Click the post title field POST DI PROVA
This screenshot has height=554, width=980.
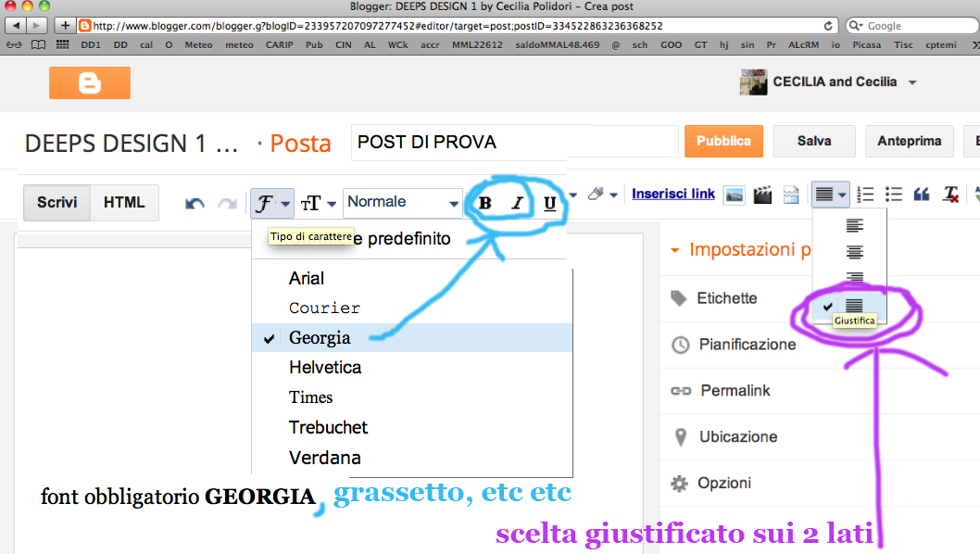(515, 142)
